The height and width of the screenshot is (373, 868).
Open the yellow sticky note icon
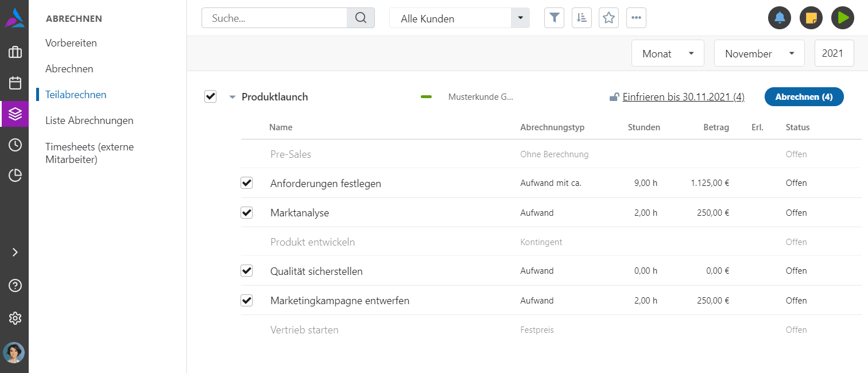(811, 18)
